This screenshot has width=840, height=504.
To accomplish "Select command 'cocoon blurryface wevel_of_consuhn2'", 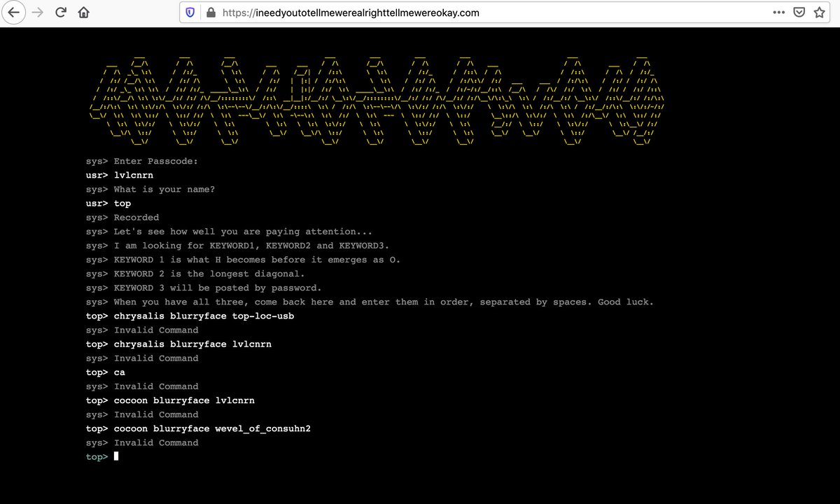I will pos(198,428).
